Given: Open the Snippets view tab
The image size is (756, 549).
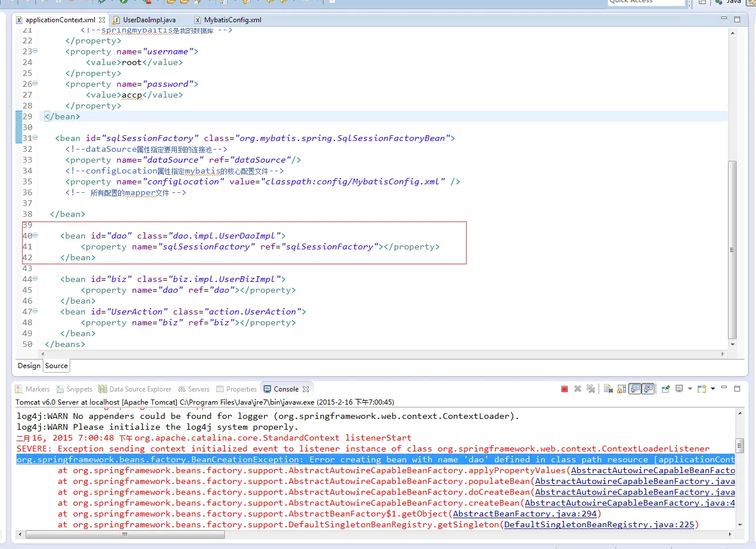Looking at the screenshot, I should [x=74, y=389].
